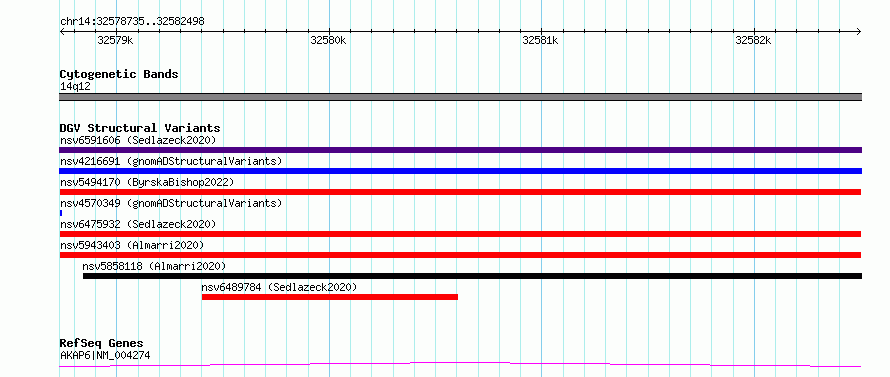Click the nsv6475932 (Sedlazeck2020) label
Screen dimensions: 890x377
(138, 224)
